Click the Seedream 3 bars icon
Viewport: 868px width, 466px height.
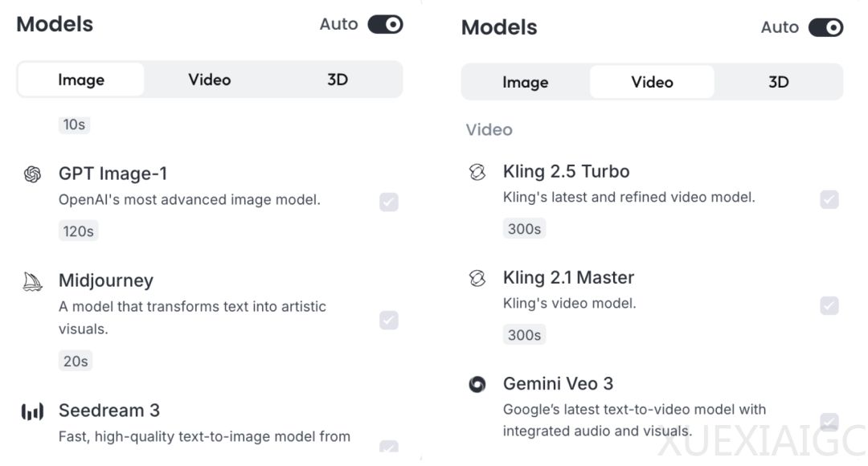tap(33, 411)
